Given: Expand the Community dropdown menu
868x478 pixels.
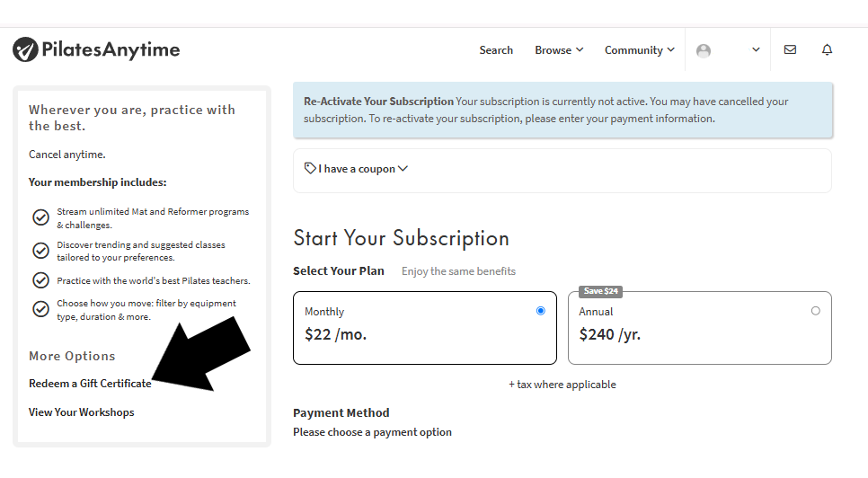Looking at the screenshot, I should tap(640, 49).
